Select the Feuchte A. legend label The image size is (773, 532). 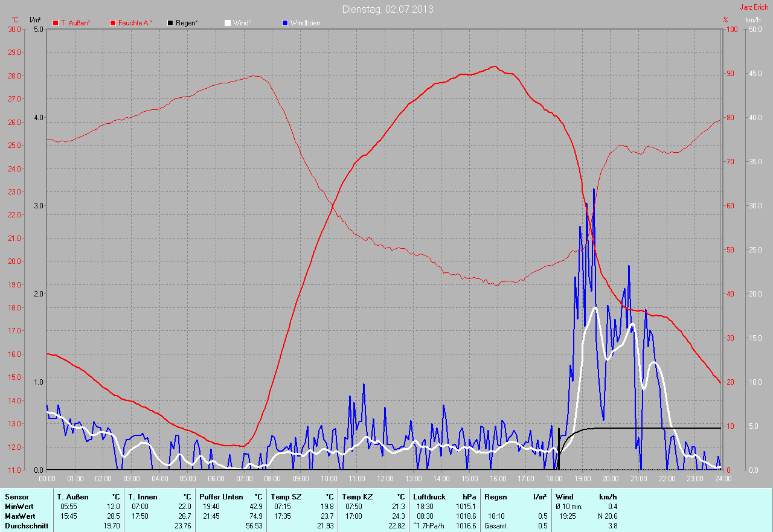click(135, 23)
